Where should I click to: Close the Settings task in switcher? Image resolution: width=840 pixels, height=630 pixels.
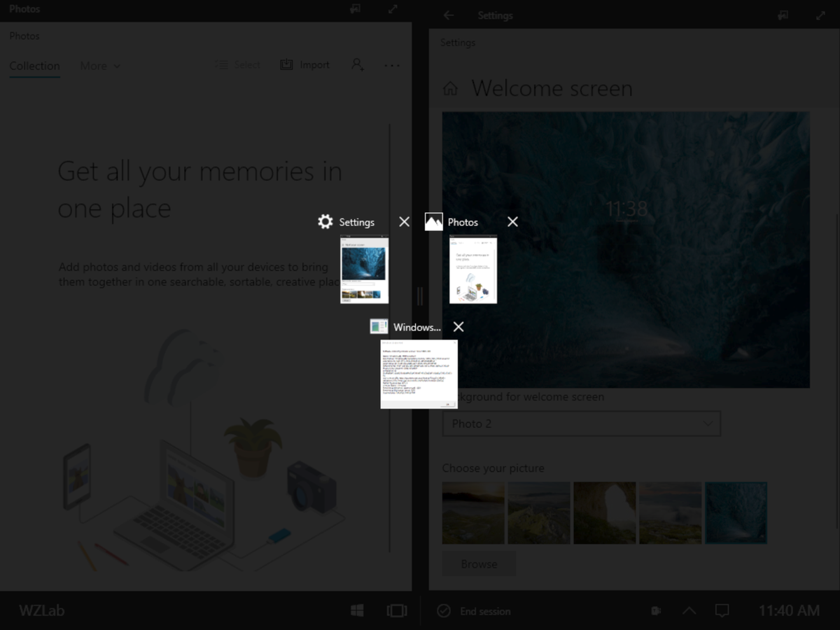click(x=404, y=222)
